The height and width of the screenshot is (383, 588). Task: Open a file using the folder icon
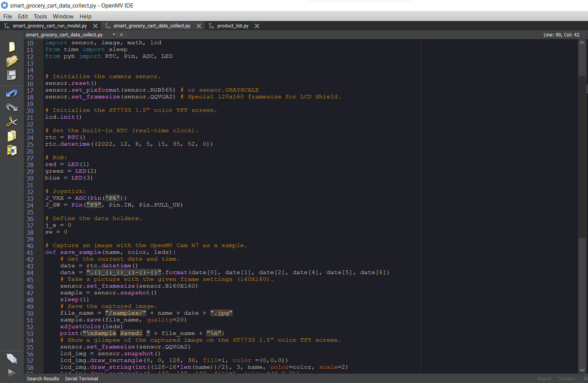11,61
